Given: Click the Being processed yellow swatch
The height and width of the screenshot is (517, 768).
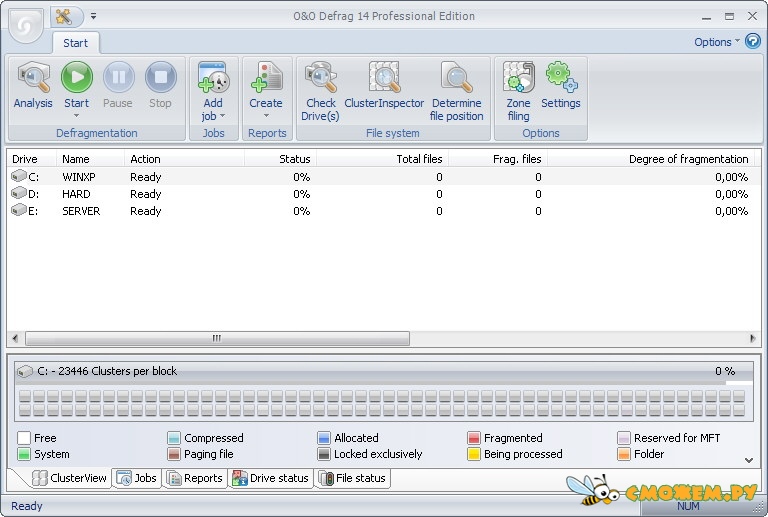Looking at the screenshot, I should click(474, 454).
